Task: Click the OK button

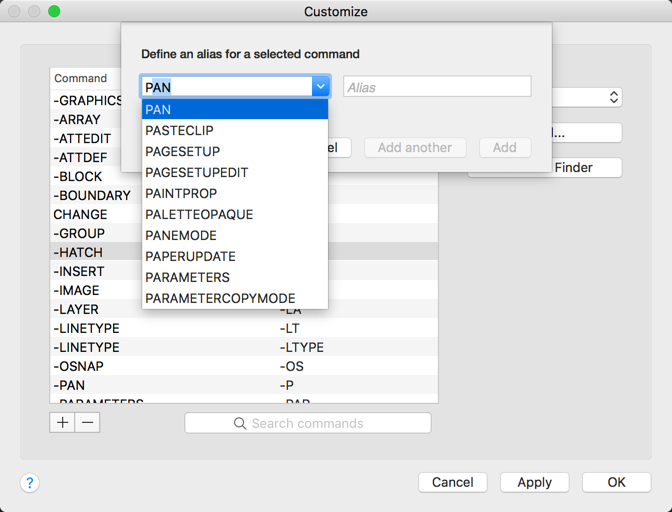Action: pyautogui.click(x=616, y=482)
